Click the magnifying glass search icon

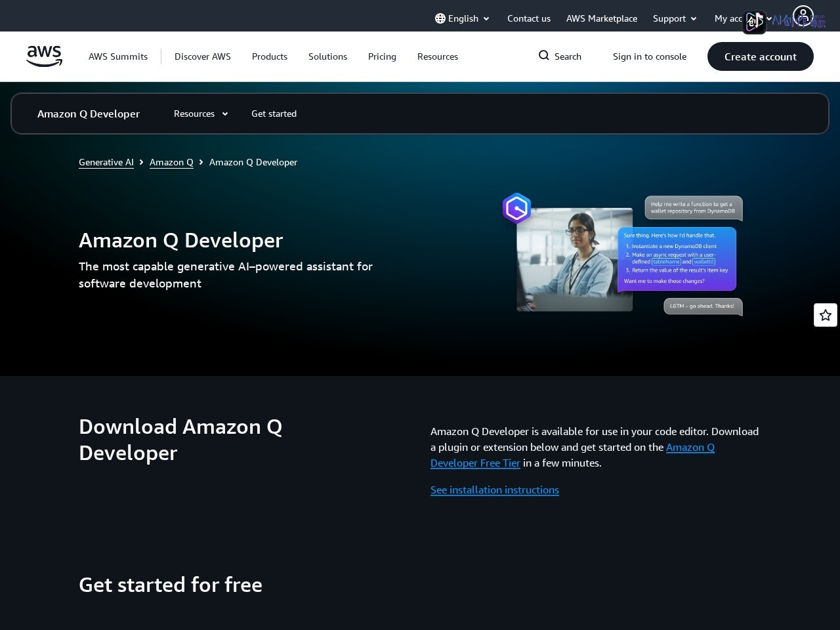point(544,56)
